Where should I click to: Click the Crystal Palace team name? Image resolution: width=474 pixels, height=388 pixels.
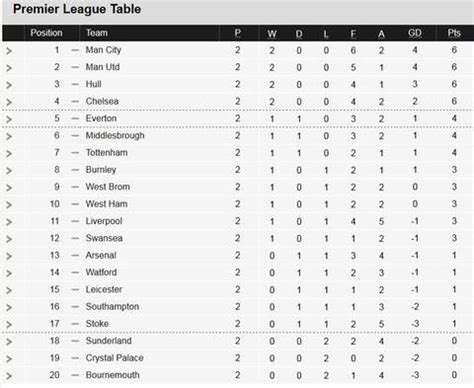(x=115, y=358)
